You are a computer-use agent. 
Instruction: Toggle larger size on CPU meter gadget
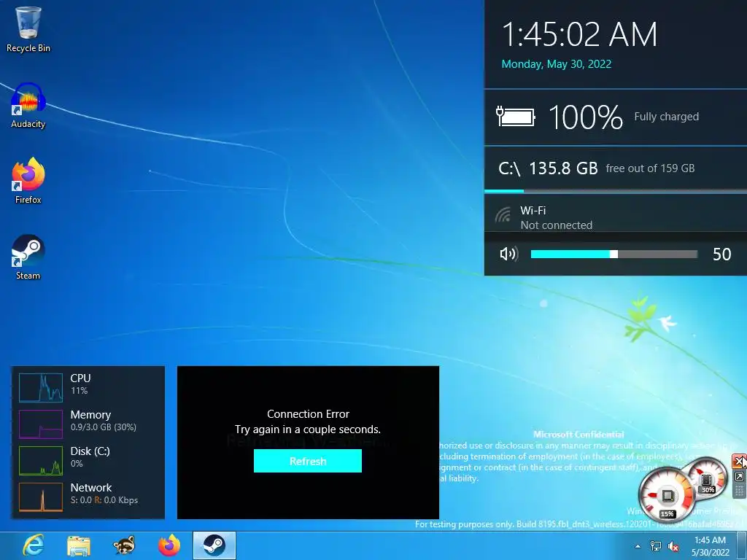739,477
